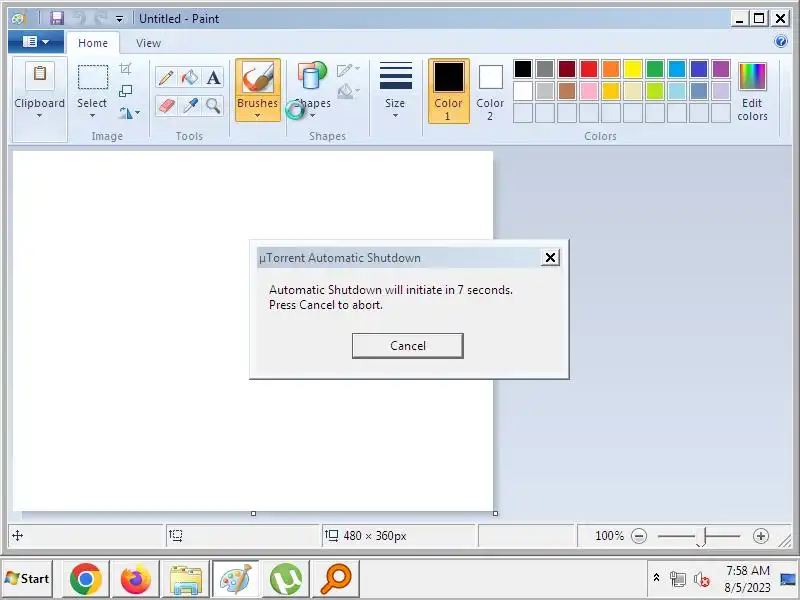Image resolution: width=800 pixels, height=600 pixels.
Task: Click the Save icon in title bar
Action: pos(57,18)
